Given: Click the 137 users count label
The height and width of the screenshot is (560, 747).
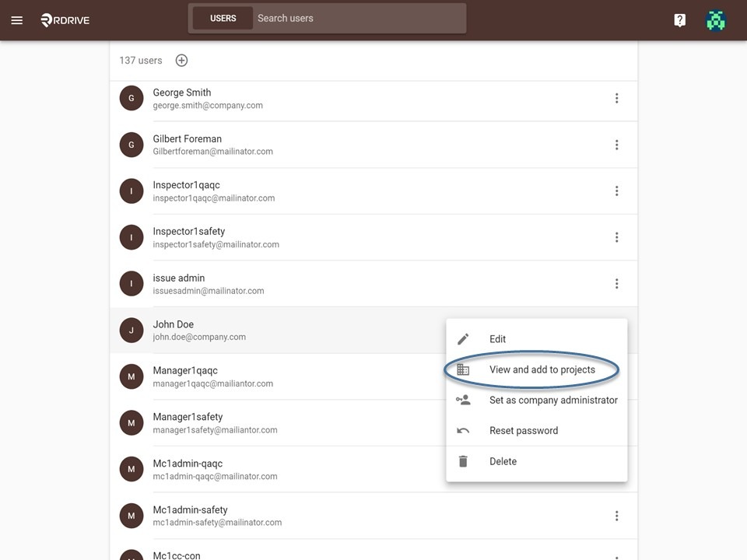Looking at the screenshot, I should click(x=141, y=61).
